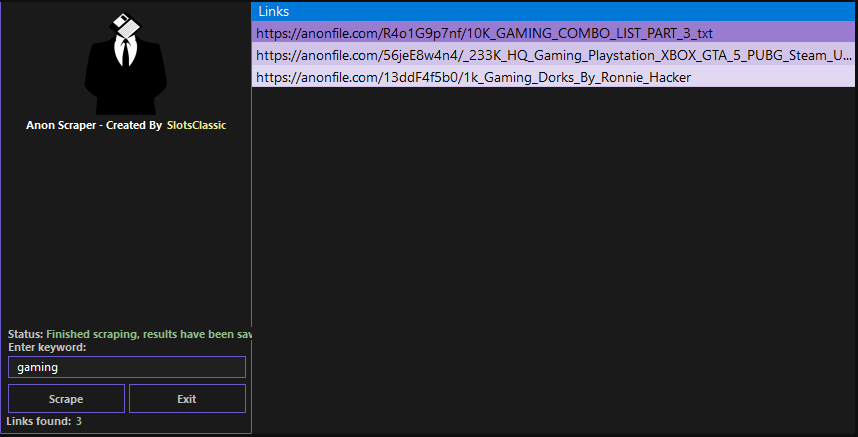Select the 10K_GAMING_COMBO_LIST_PART_3 row

(x=484, y=33)
